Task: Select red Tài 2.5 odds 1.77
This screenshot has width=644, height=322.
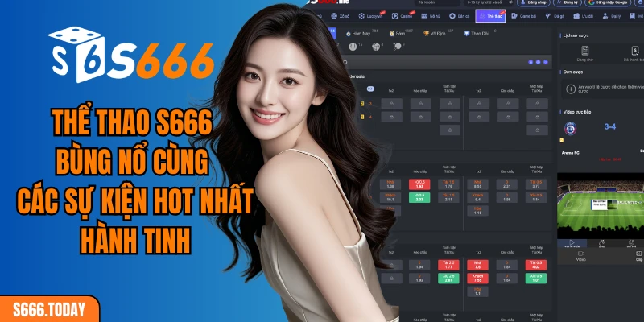Action: coord(448,265)
